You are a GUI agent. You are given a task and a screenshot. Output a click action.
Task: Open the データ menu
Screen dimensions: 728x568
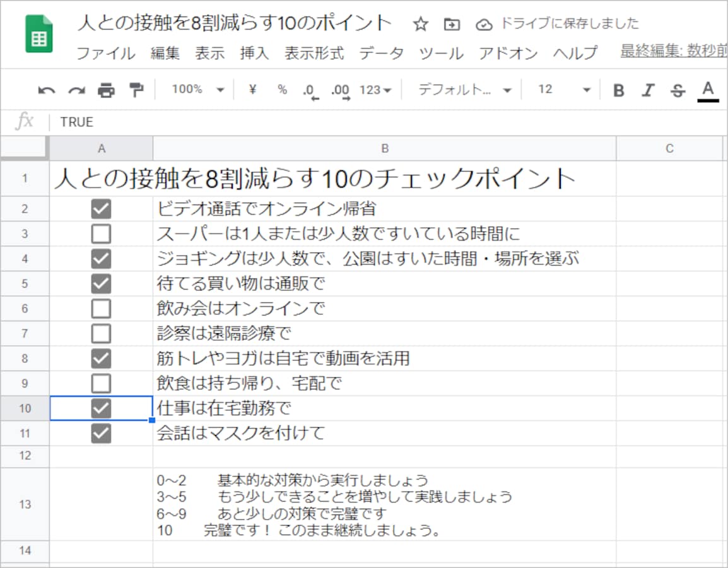[x=381, y=53]
